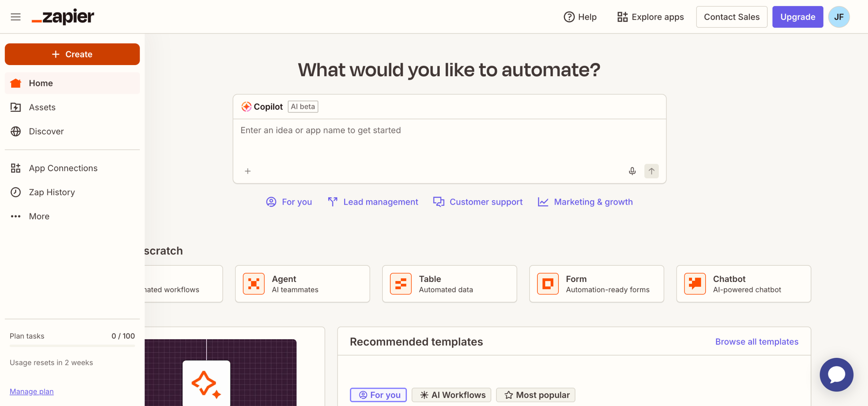Viewport: 868px width, 406px height.
Task: Select the AI Workflows template filter
Action: tap(451, 395)
